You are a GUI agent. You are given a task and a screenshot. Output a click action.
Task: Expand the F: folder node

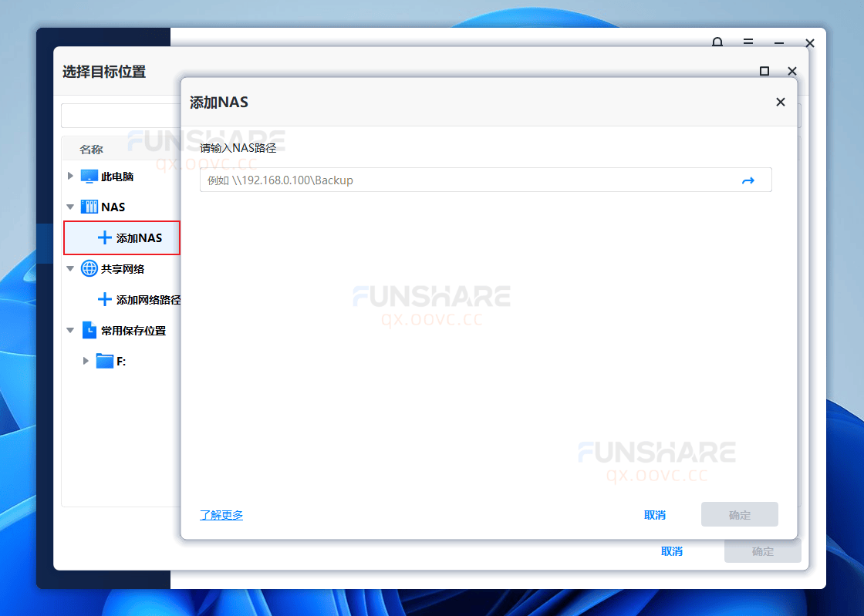[x=86, y=361]
